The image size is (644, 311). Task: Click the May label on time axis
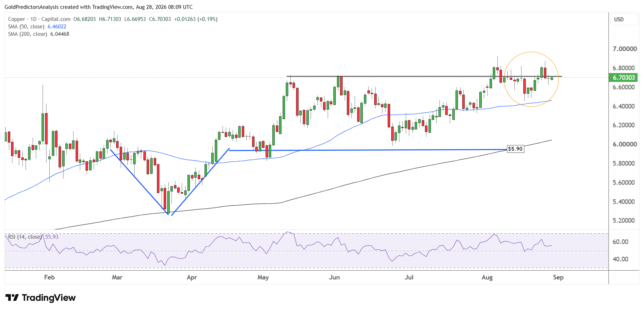[263, 277]
